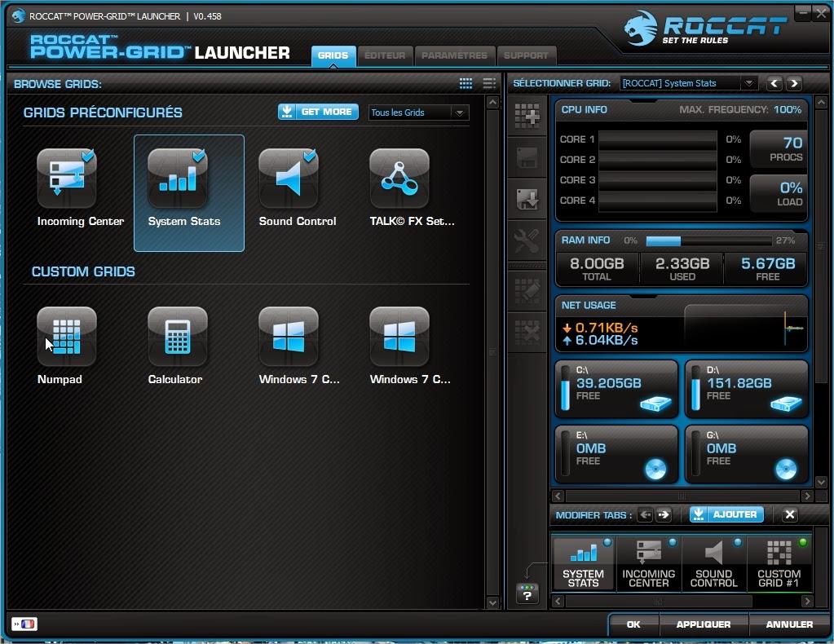This screenshot has height=644, width=834.
Task: Toggle the blue dot on System Stats tab
Action: (x=608, y=541)
